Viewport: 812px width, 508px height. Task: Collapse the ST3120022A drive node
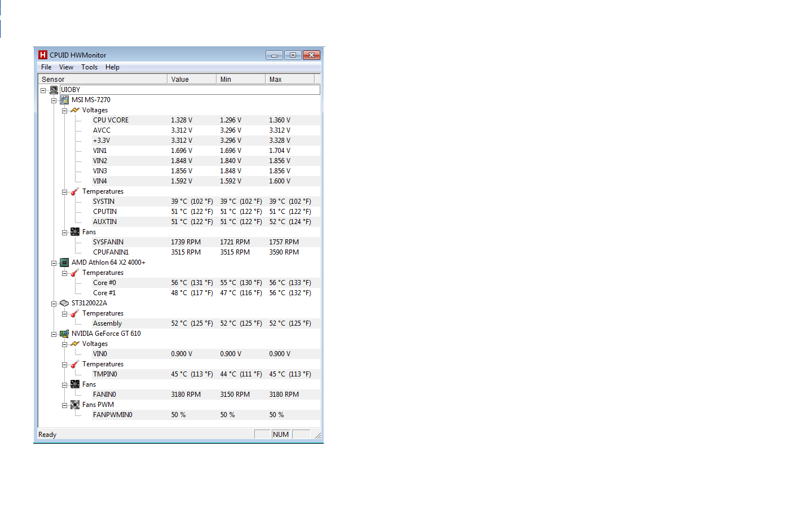click(54, 304)
